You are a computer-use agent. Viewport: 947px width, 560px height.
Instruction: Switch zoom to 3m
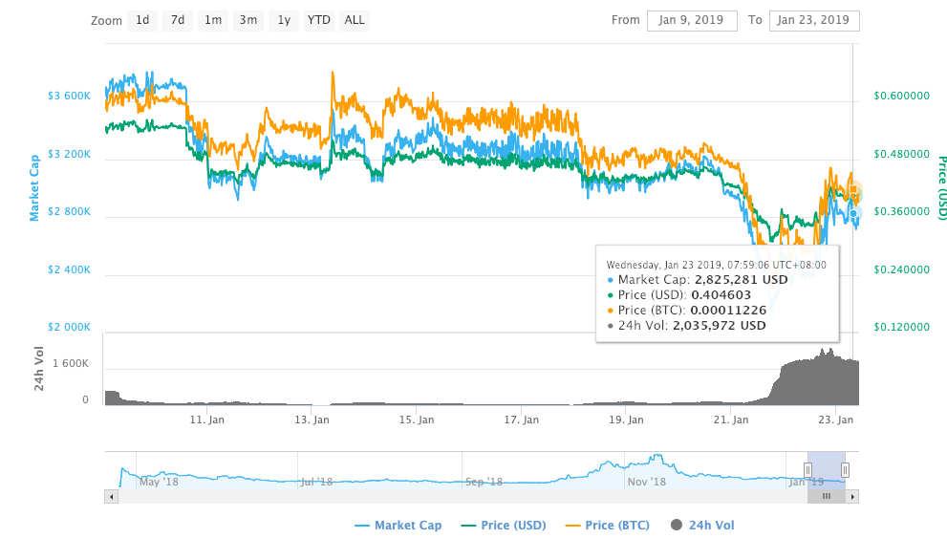248,20
